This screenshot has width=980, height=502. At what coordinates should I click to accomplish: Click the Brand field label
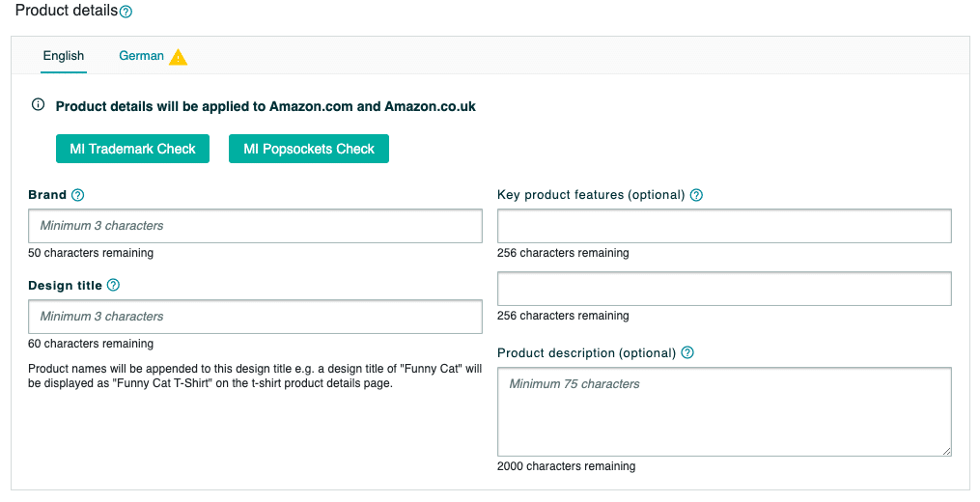tap(47, 195)
